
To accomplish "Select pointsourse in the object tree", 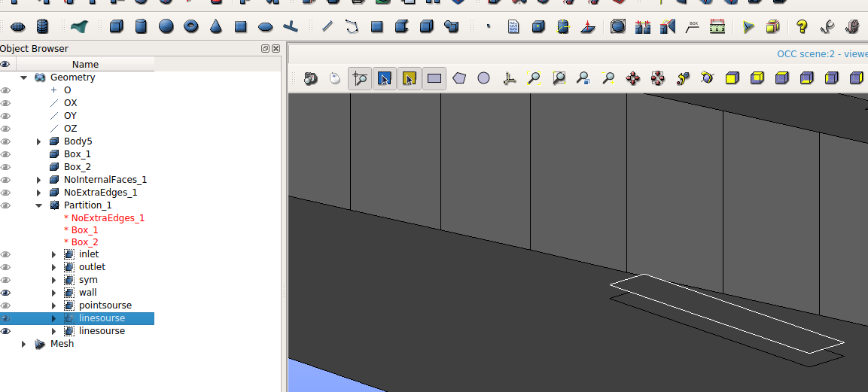I will pyautogui.click(x=105, y=305).
